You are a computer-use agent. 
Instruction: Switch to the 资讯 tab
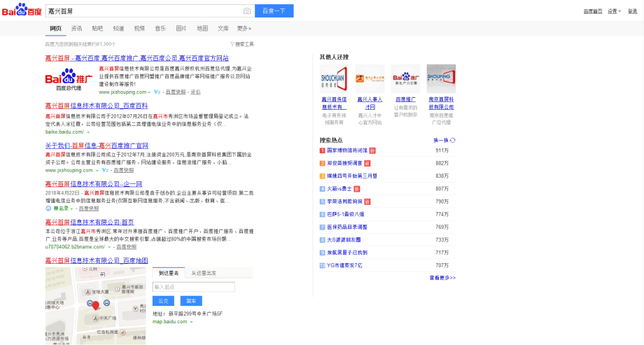pos(76,28)
